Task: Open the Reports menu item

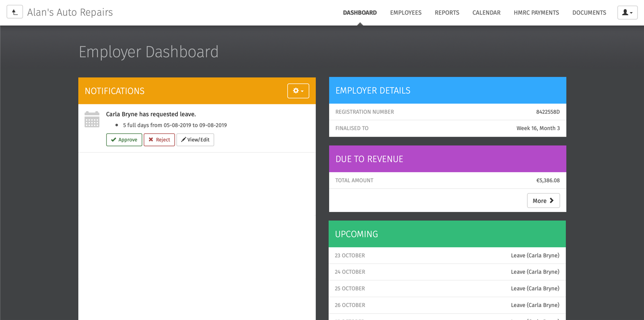Action: pyautogui.click(x=447, y=12)
